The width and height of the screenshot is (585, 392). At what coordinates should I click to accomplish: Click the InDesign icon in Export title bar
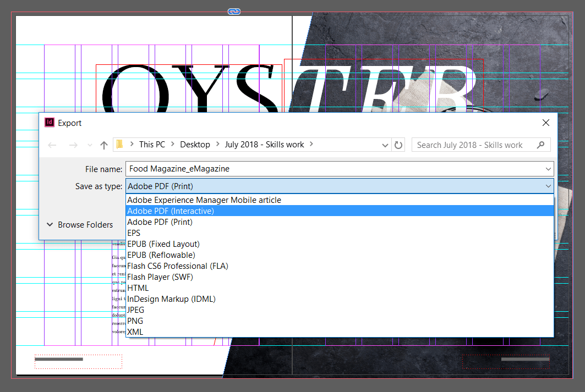pyautogui.click(x=49, y=122)
